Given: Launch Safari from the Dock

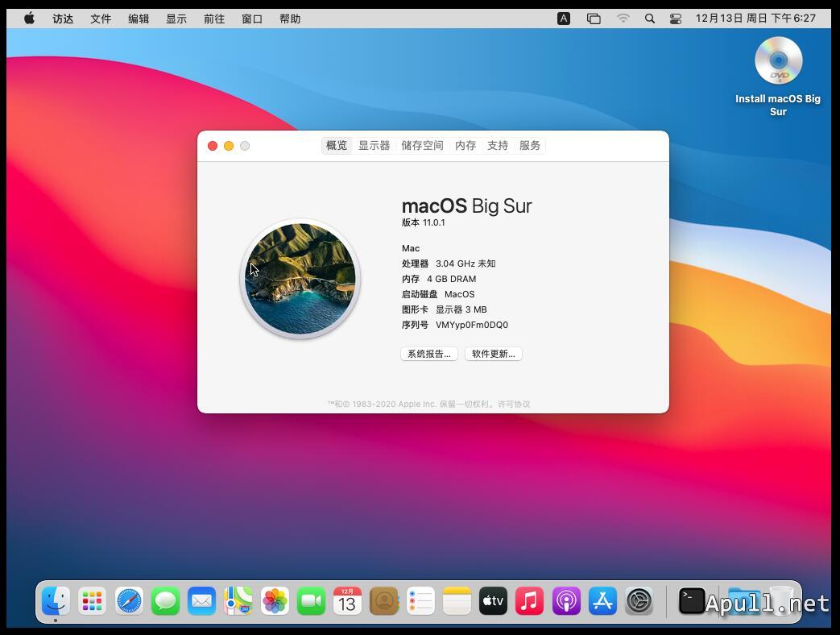Looking at the screenshot, I should tap(129, 600).
